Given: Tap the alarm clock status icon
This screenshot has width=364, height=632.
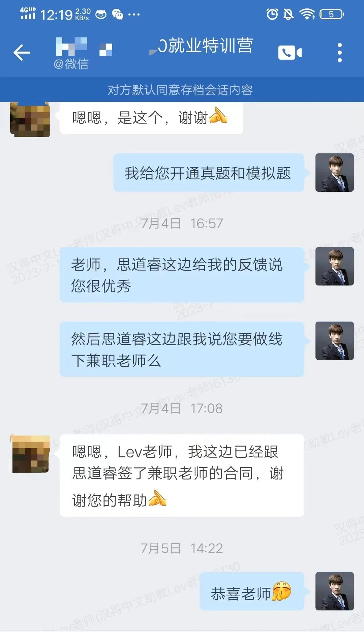Looking at the screenshot, I should coord(272,14).
